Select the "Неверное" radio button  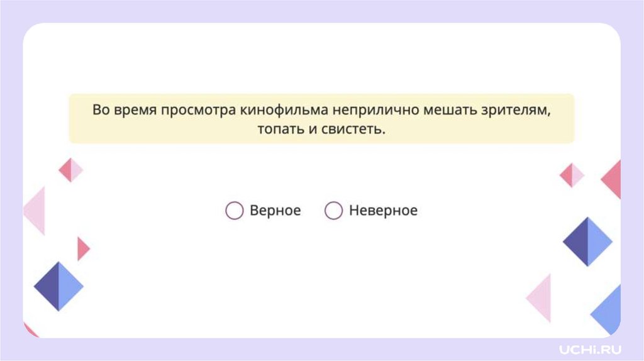[333, 211]
